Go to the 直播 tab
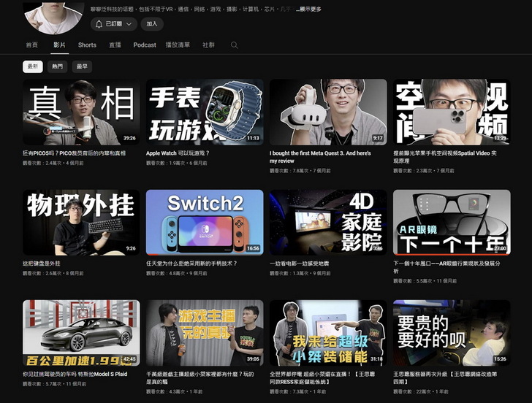Screen dimensions: 532x403 coord(115,45)
